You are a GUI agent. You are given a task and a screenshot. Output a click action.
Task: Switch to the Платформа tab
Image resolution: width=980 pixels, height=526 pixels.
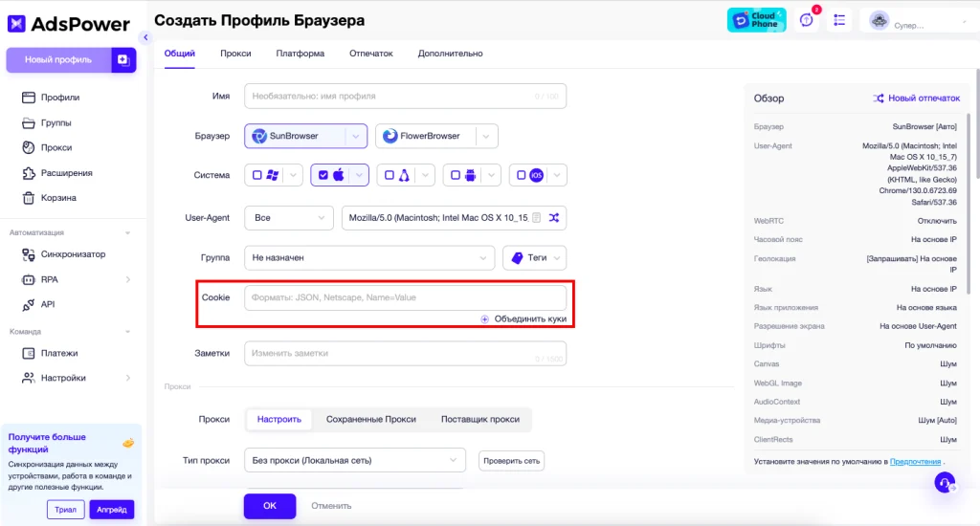(x=300, y=54)
